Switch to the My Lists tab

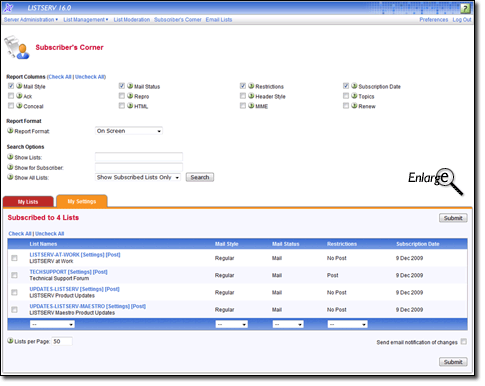28,202
